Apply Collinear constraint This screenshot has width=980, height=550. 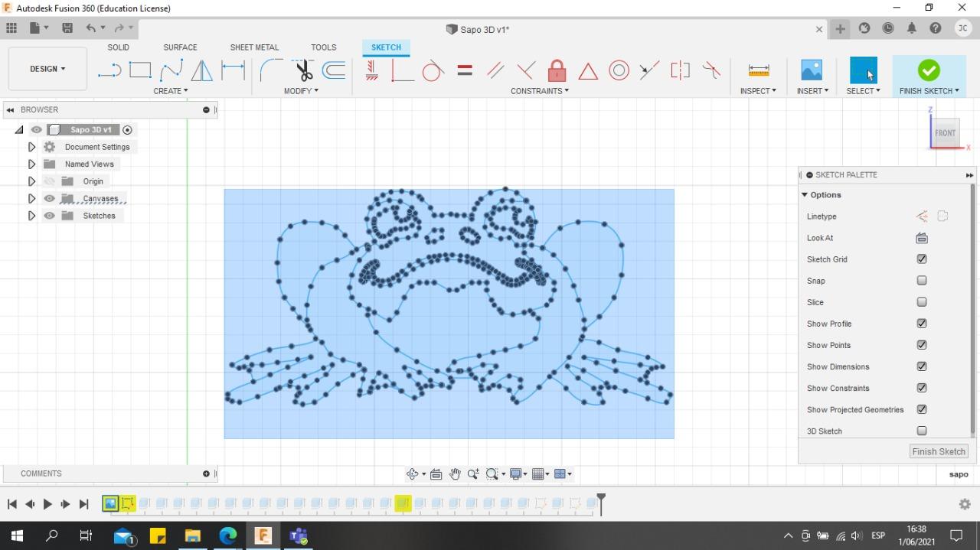pos(649,70)
